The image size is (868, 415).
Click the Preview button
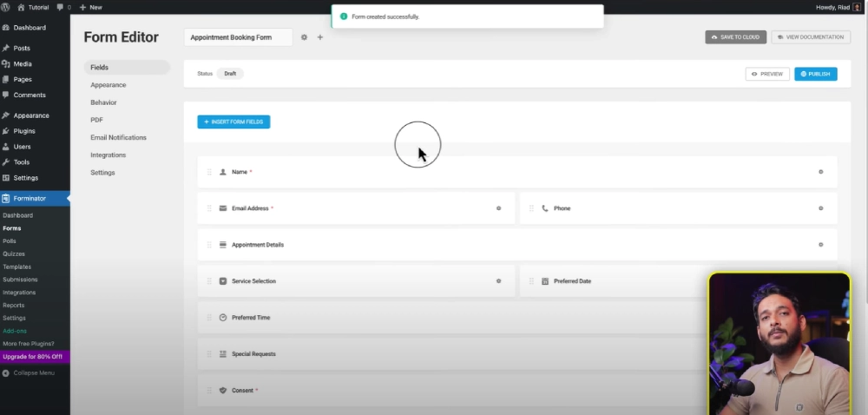point(767,74)
